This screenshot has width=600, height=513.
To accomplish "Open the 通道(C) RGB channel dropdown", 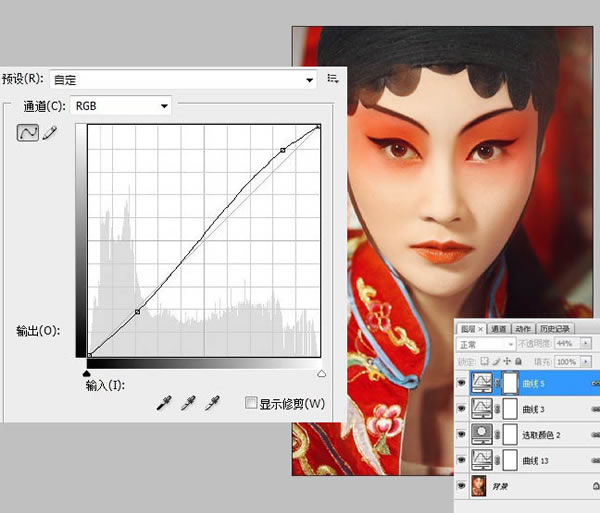I will point(121,106).
